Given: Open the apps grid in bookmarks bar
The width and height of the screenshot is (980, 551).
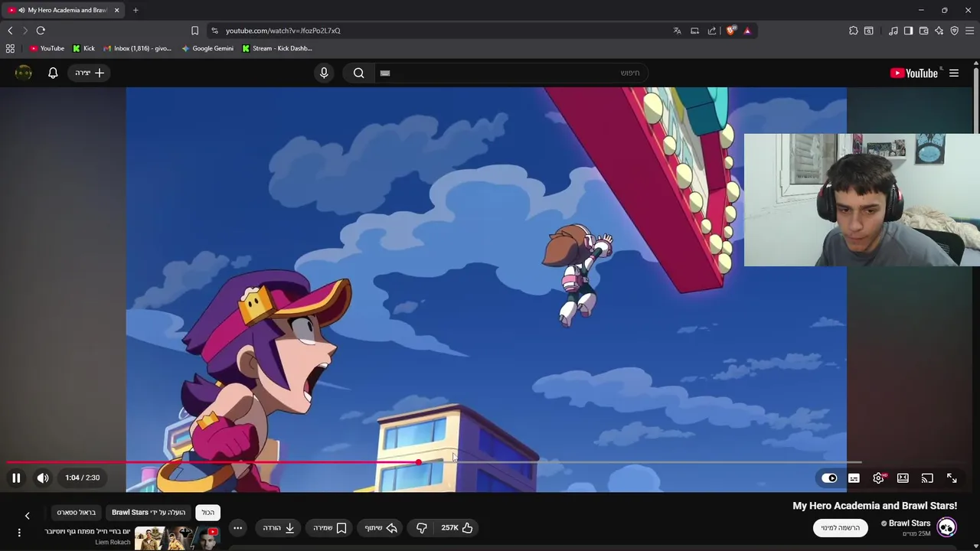Looking at the screenshot, I should 10,48.
